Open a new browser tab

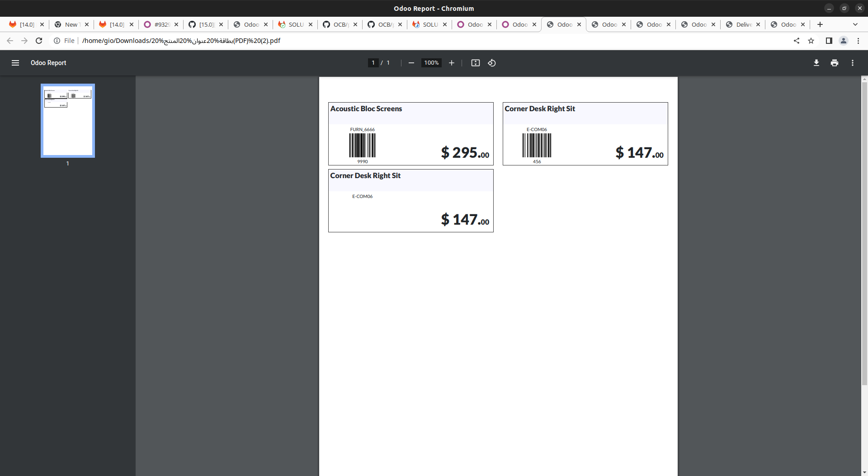click(x=820, y=24)
